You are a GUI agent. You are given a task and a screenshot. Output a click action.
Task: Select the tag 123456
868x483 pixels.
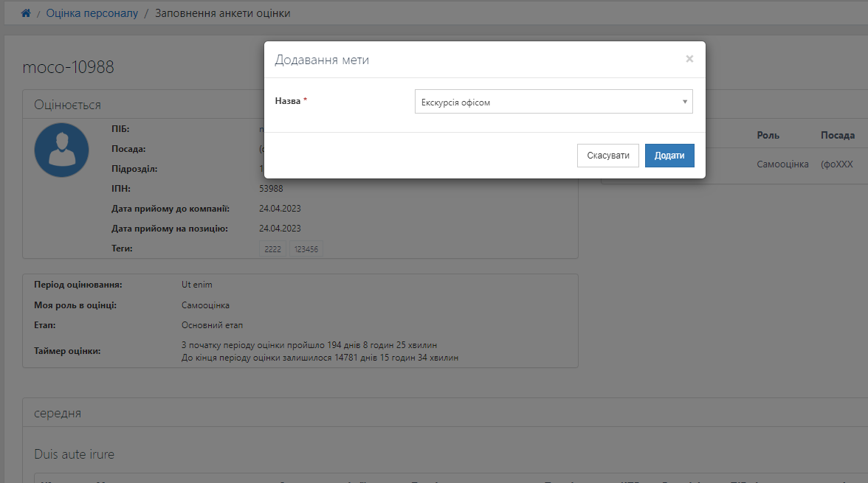306,249
